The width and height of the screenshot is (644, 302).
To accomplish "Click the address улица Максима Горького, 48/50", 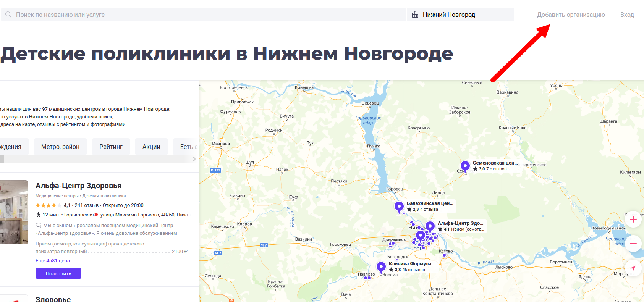I will 145,215.
